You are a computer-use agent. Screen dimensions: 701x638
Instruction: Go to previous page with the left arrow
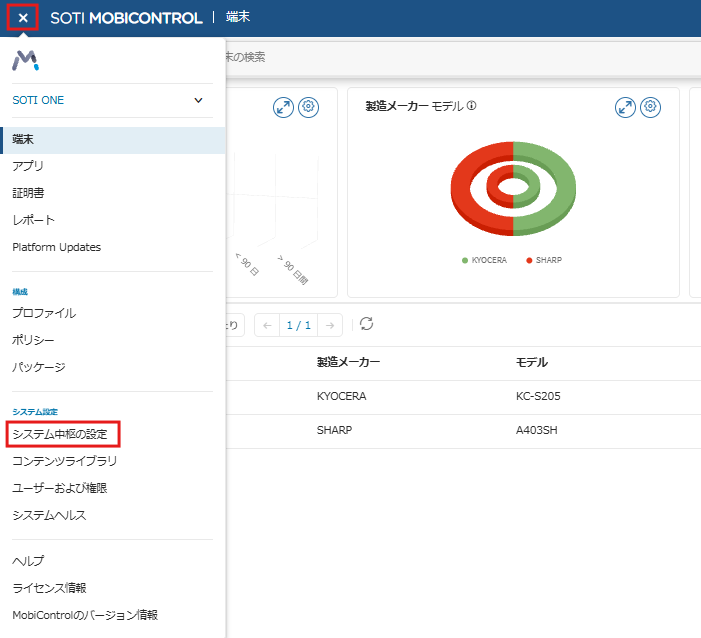click(267, 325)
